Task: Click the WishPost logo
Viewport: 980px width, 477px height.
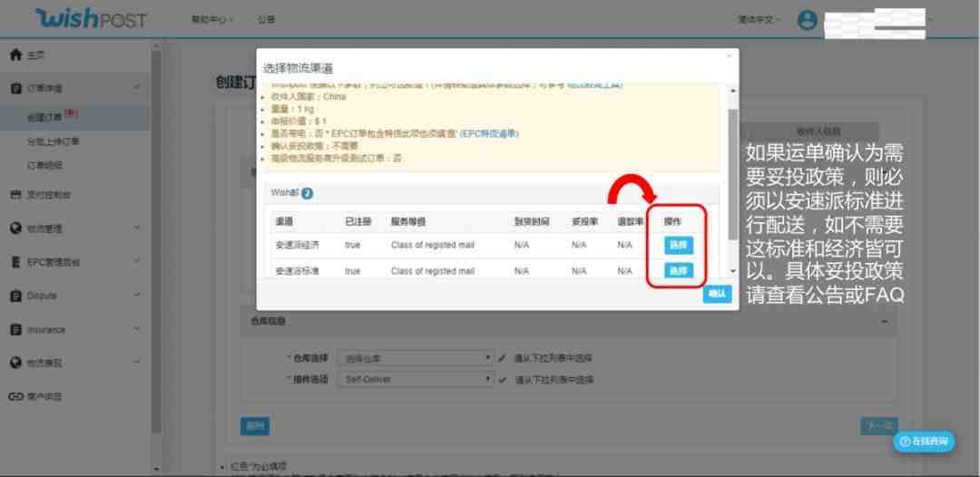Action: click(x=91, y=19)
